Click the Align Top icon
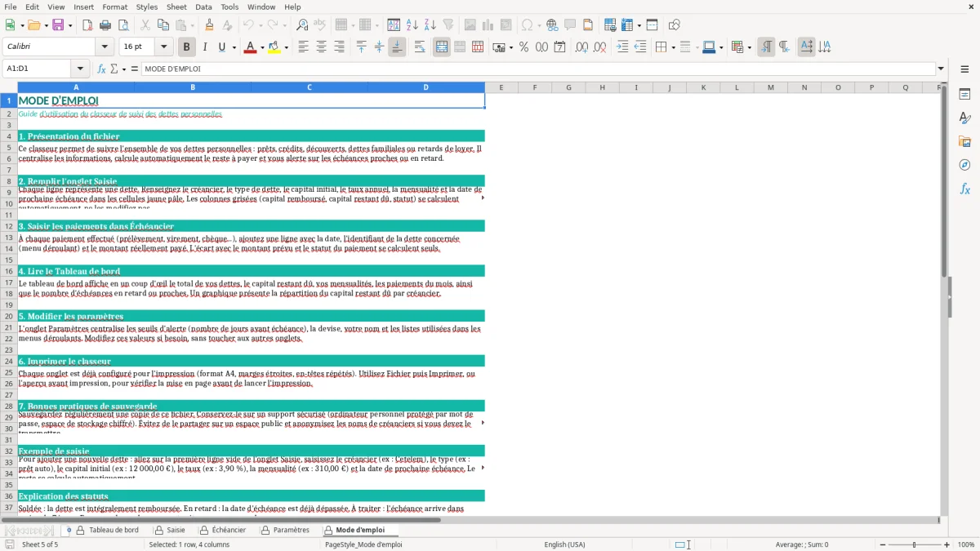This screenshot has width=980, height=551. [361, 47]
